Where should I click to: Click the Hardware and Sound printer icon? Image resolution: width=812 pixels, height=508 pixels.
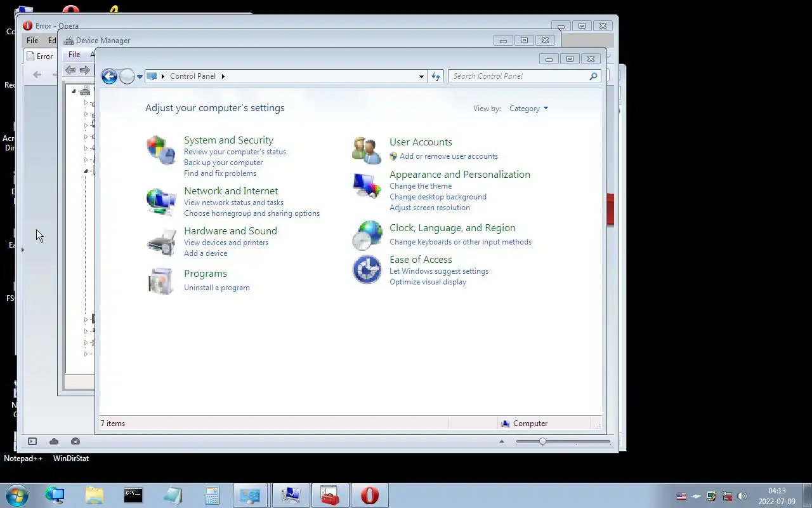161,242
